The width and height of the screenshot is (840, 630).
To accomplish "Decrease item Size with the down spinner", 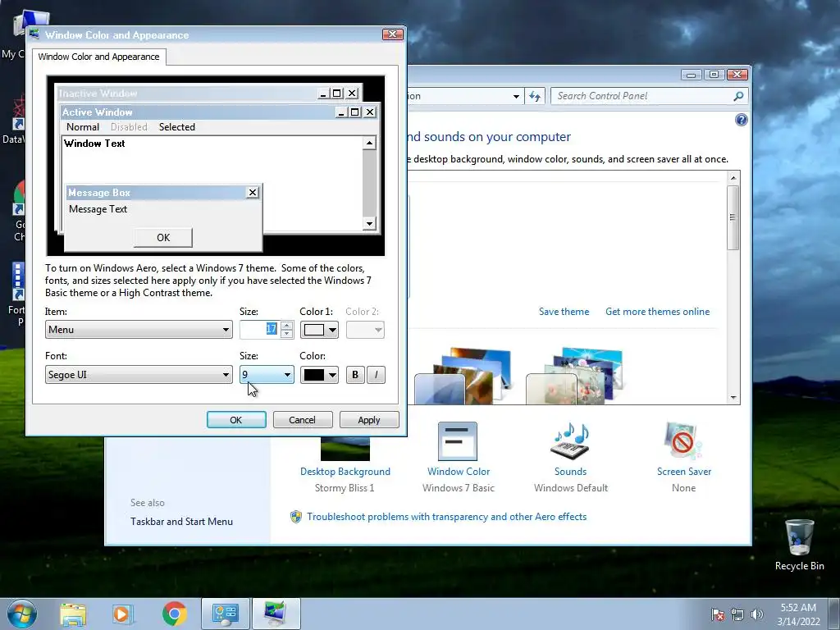I will (x=286, y=334).
